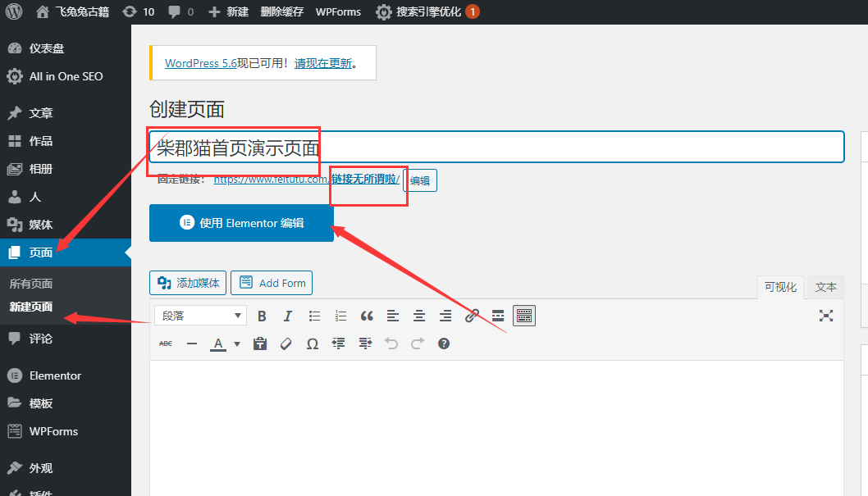The width and height of the screenshot is (868, 496).
Task: Toggle bold formatting
Action: [x=262, y=316]
